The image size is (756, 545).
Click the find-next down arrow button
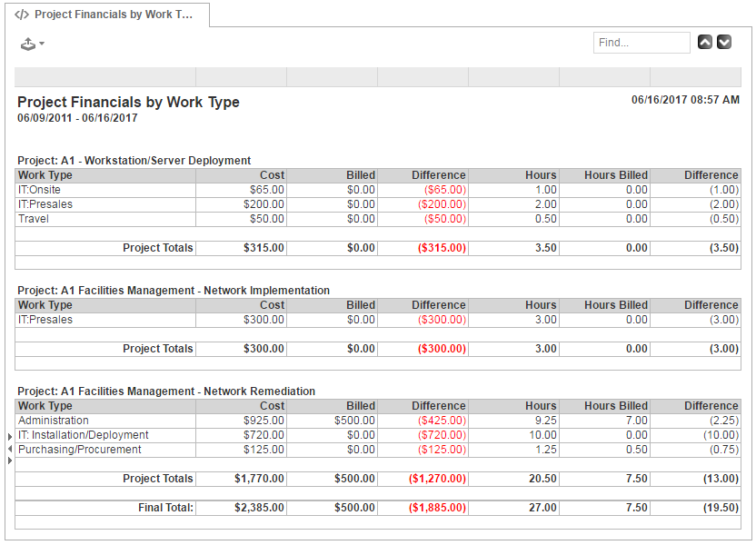724,42
